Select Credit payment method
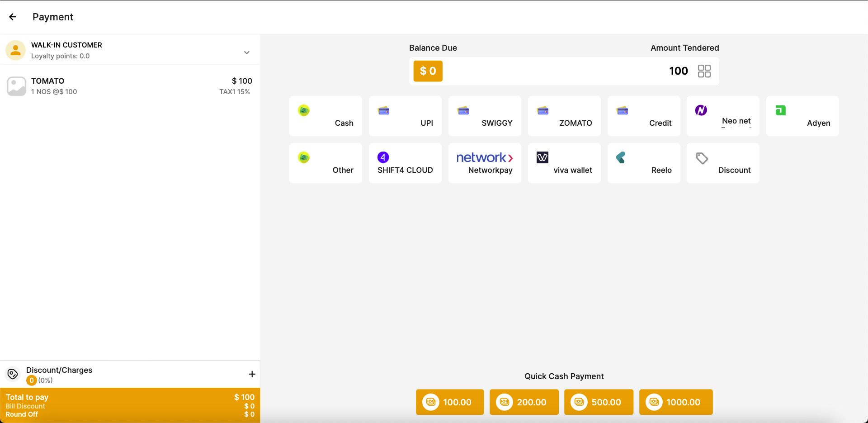This screenshot has width=868, height=423. click(644, 116)
